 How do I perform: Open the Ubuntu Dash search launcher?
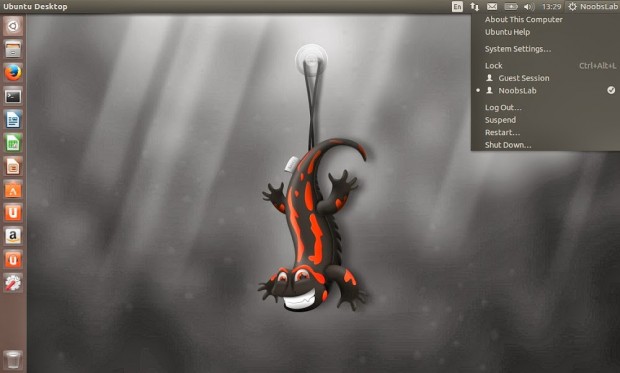[13, 26]
